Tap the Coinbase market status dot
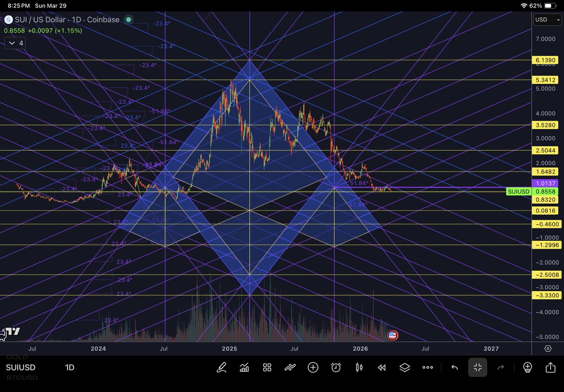 coord(128,20)
